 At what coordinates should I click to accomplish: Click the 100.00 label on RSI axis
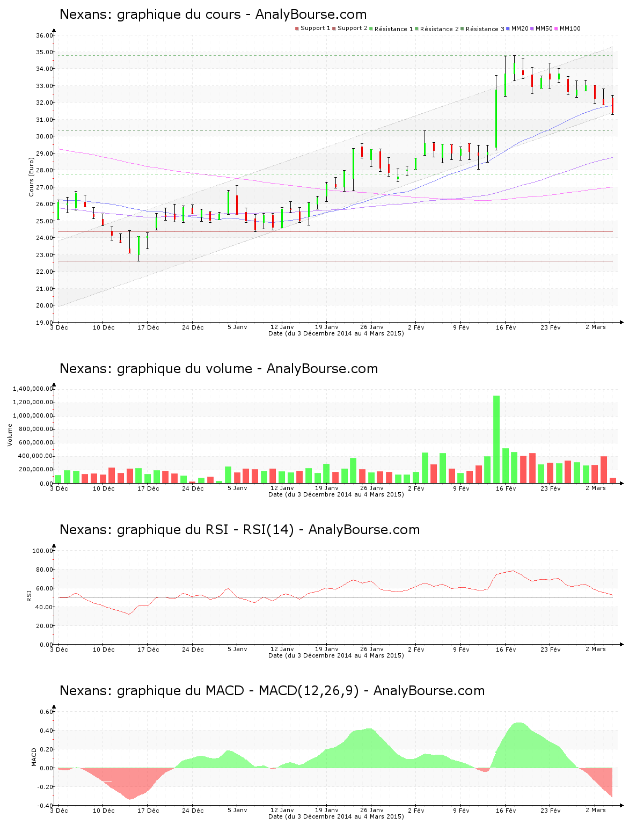(x=42, y=551)
